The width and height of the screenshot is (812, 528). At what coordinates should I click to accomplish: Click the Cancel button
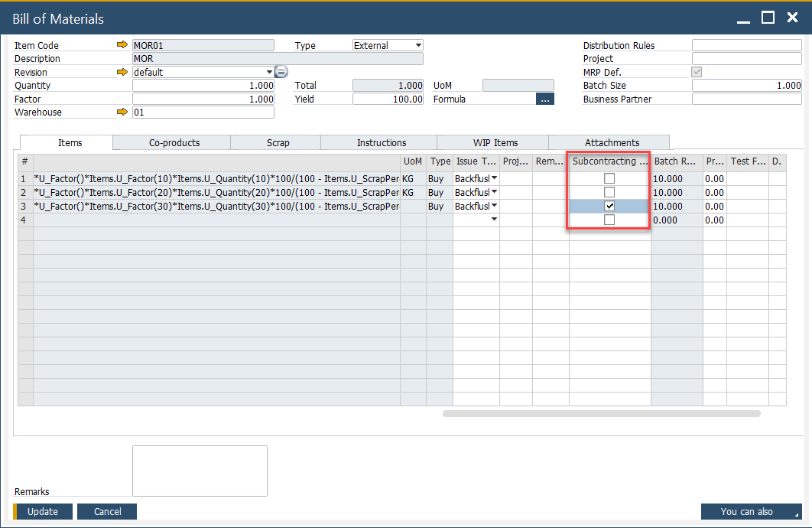[x=108, y=511]
